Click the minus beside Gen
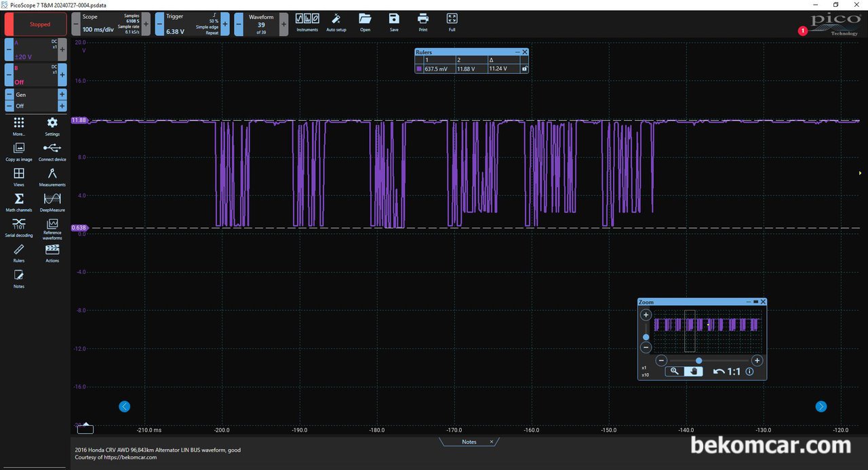Image resolution: width=868 pixels, height=470 pixels. tap(9, 95)
